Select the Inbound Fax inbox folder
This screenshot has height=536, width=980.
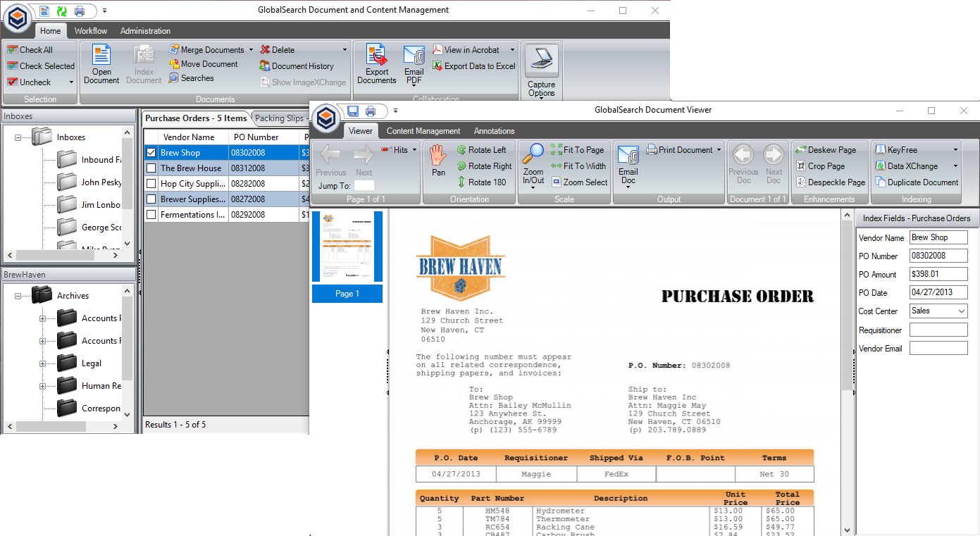coord(89,160)
